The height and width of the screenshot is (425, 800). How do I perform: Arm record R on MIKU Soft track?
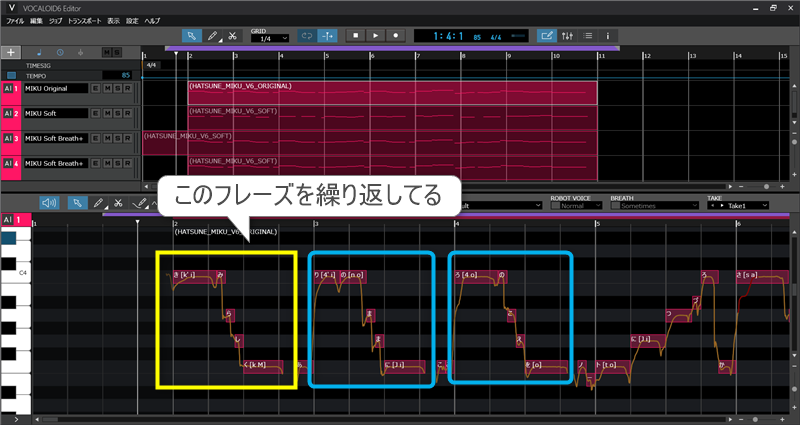tap(128, 113)
